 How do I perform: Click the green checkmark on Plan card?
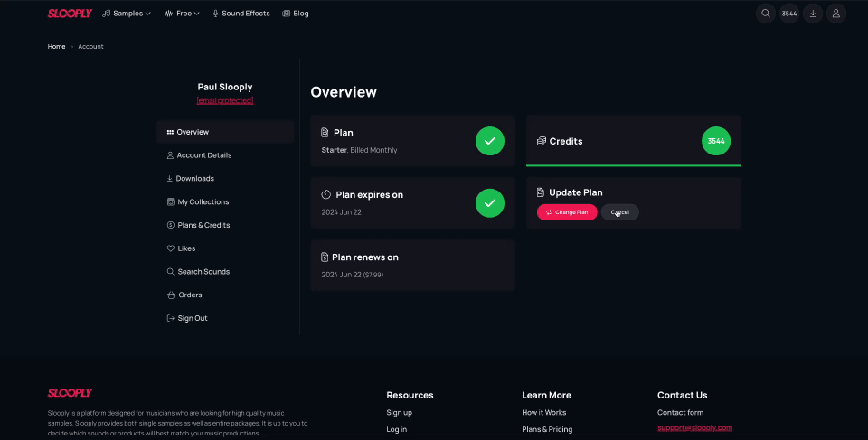[x=489, y=141]
